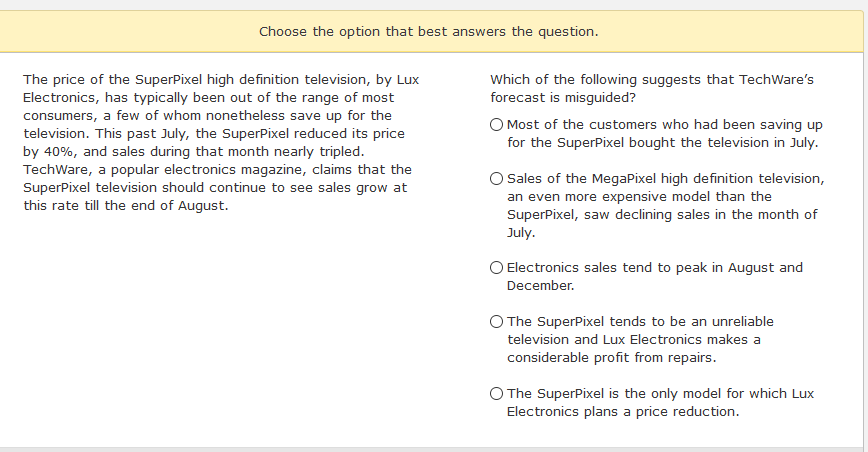
Task: Pick the radio button for 'unreliable television' answer
Action: coord(497,322)
